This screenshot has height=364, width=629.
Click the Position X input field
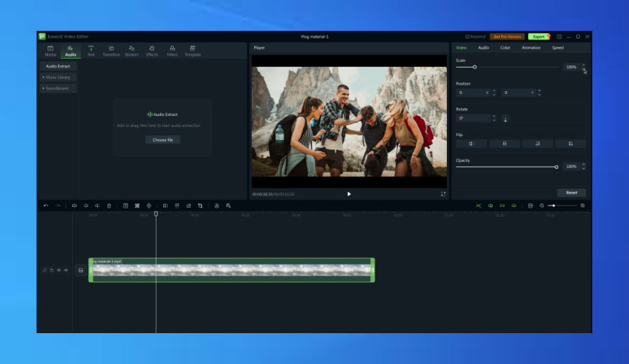pos(473,93)
